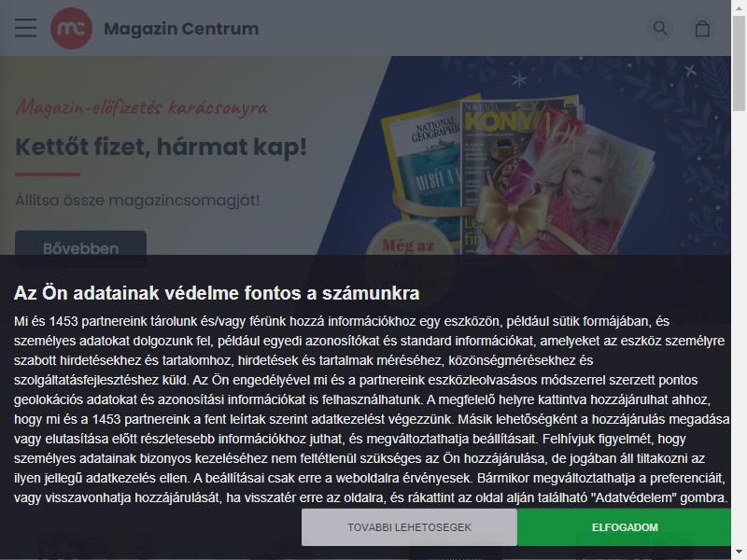This screenshot has width=747, height=560.
Task: Accept cookies with the ELFOGADOM button
Action: click(624, 527)
